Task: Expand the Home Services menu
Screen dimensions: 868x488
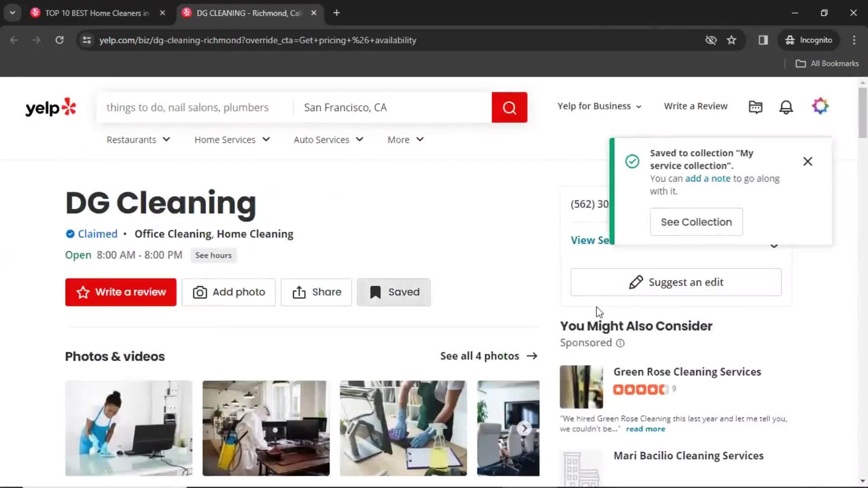Action: pos(232,140)
